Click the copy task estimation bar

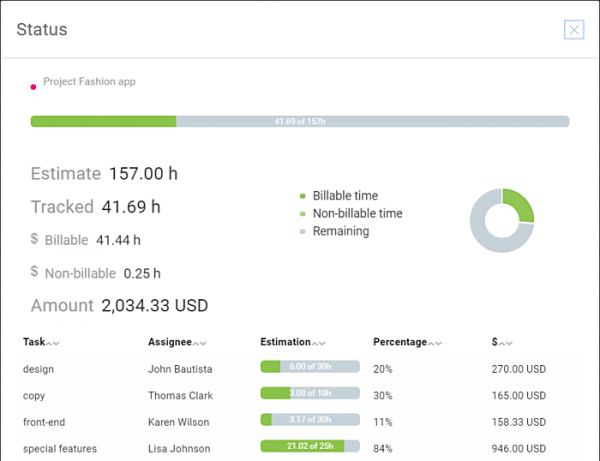[x=309, y=395]
